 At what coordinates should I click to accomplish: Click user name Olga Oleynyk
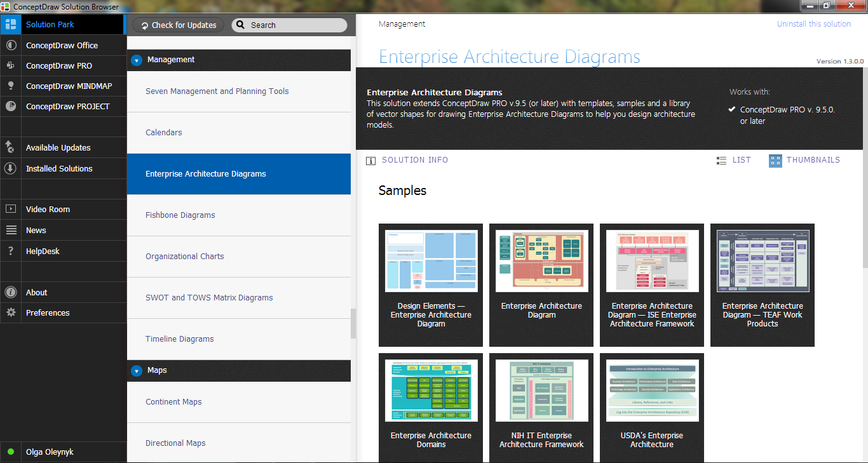click(50, 452)
